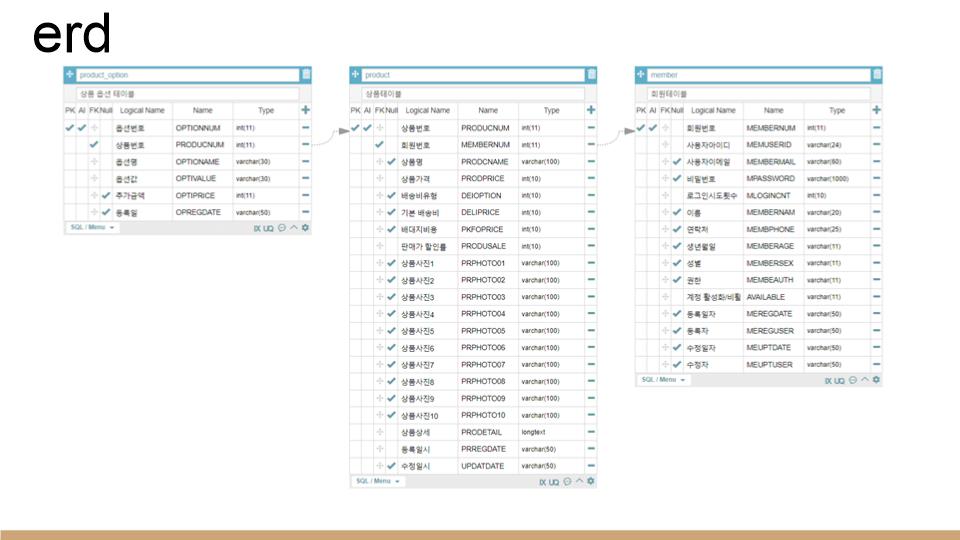Toggle the PK check for OPTIONNUM
This screenshot has width=960, height=540.
click(70, 128)
